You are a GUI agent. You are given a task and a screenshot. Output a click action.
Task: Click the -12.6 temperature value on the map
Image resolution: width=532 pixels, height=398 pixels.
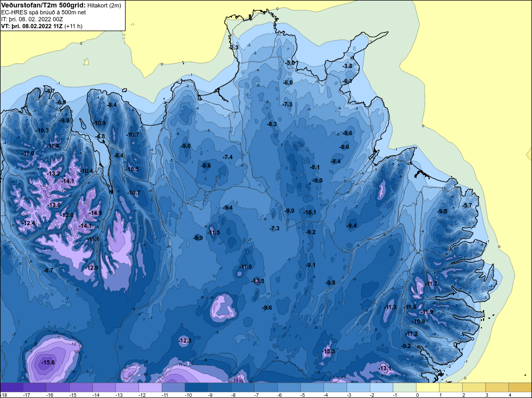[67, 215]
